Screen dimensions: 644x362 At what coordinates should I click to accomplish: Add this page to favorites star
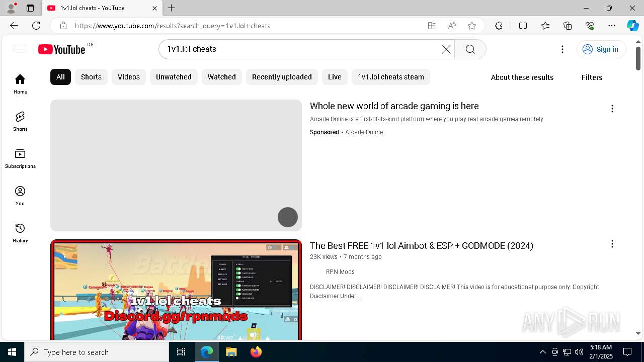[x=472, y=26]
